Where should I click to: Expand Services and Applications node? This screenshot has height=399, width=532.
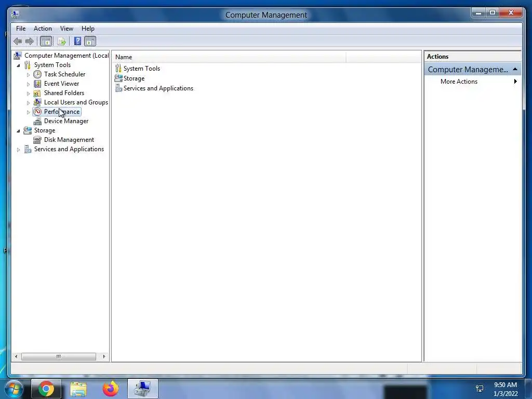click(18, 149)
